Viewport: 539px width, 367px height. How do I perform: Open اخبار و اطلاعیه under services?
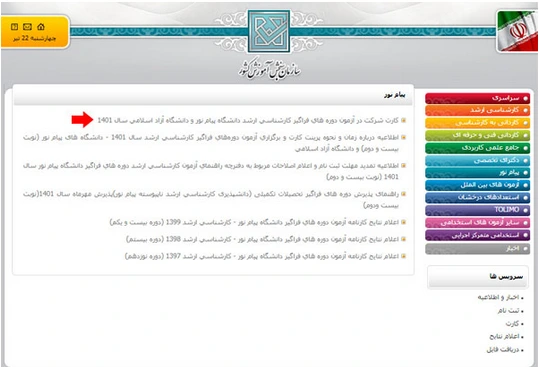click(x=498, y=298)
